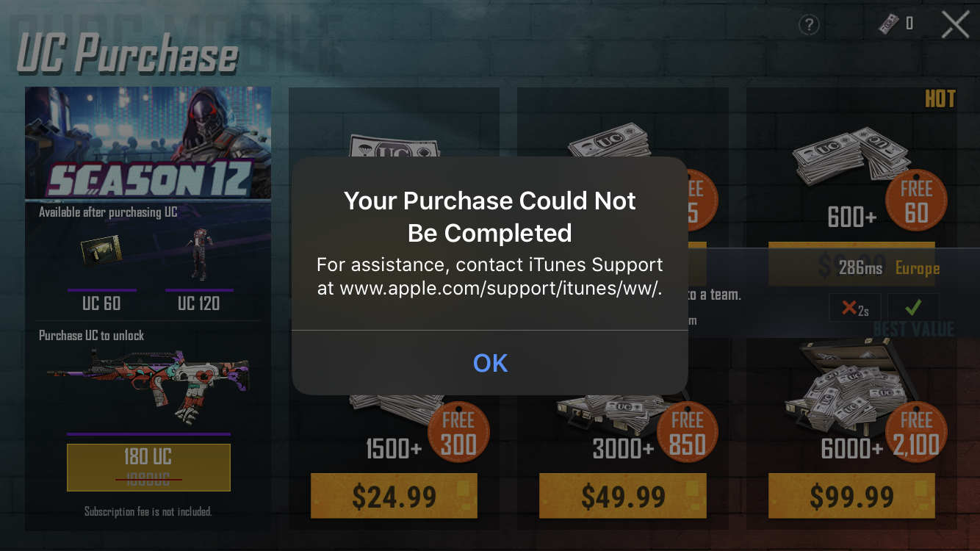The image size is (980, 551).
Task: Buy the $99.99 UC pack
Action: 851,496
